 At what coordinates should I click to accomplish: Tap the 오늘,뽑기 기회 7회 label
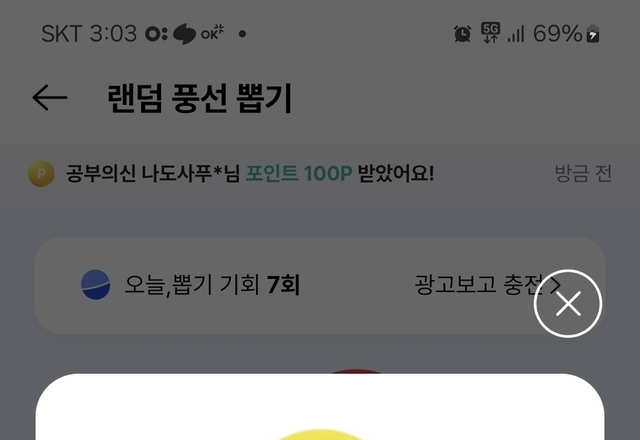(212, 284)
